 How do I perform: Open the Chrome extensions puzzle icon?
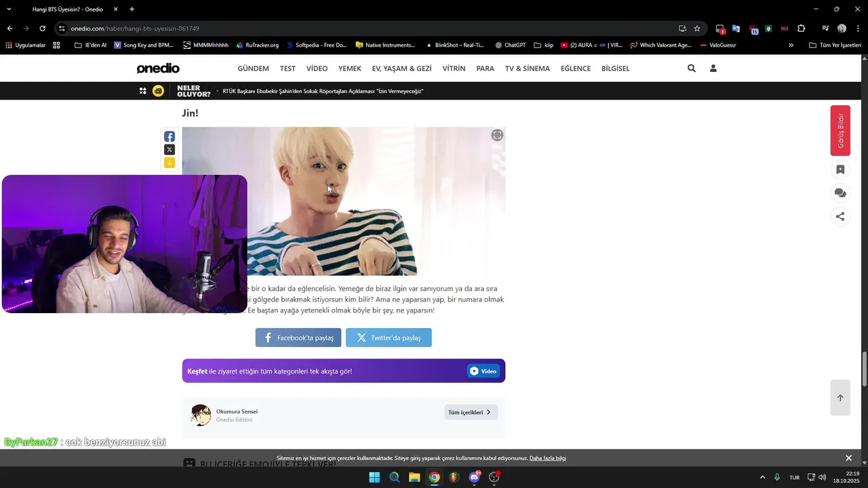coord(801,28)
